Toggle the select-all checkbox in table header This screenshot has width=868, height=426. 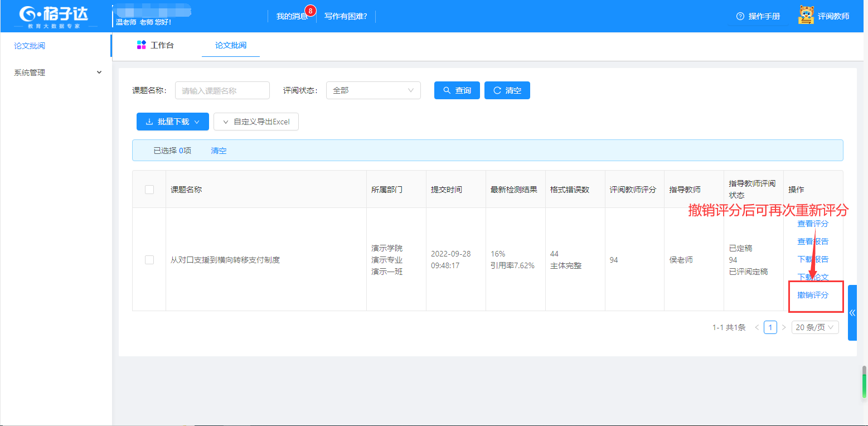click(149, 190)
